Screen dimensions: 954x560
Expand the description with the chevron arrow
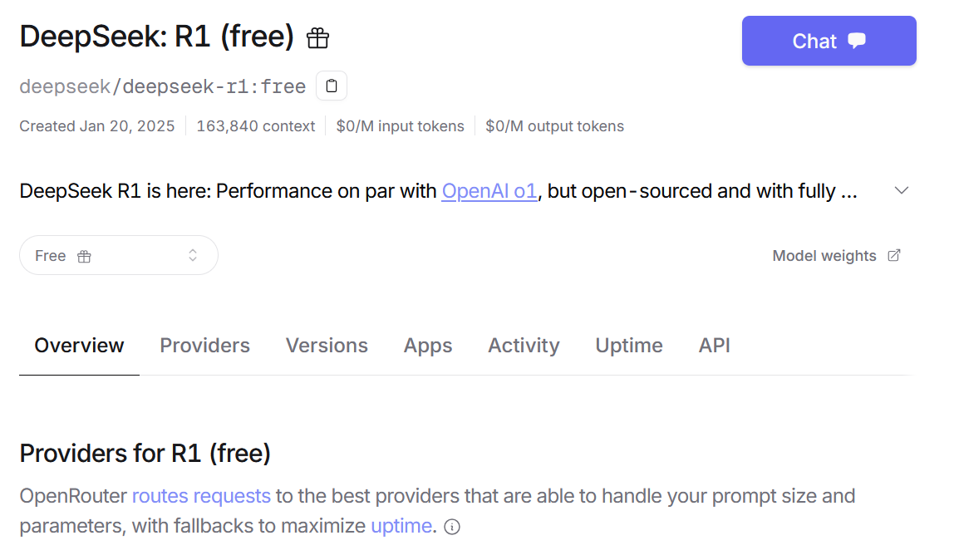pos(902,190)
